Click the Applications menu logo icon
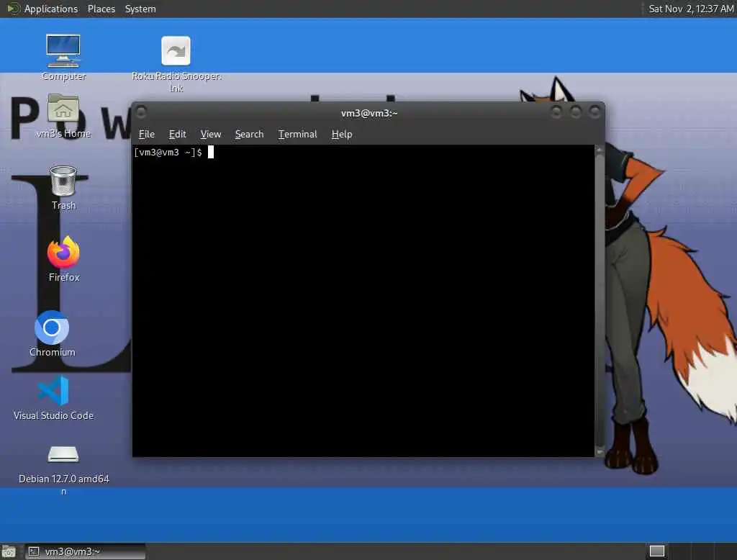Image resolution: width=737 pixels, height=560 pixels. tap(13, 9)
